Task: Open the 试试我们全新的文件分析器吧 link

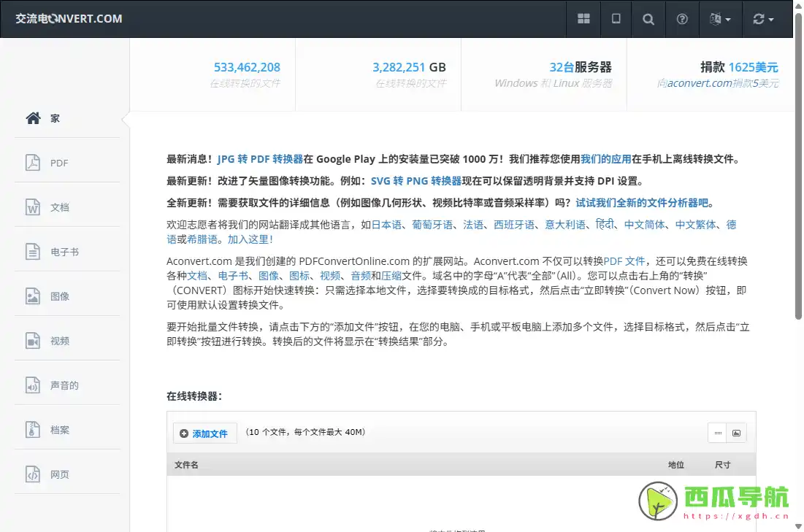Action: [642, 203]
